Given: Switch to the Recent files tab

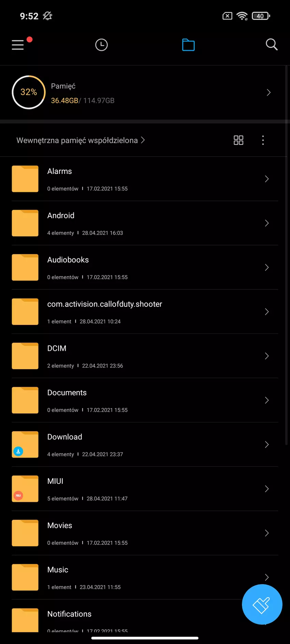Looking at the screenshot, I should (x=101, y=45).
